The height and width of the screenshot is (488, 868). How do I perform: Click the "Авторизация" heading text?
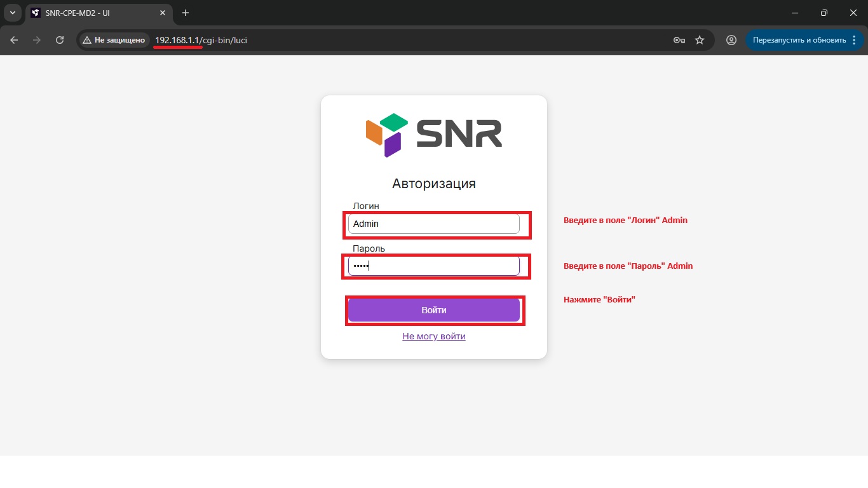pyautogui.click(x=434, y=184)
